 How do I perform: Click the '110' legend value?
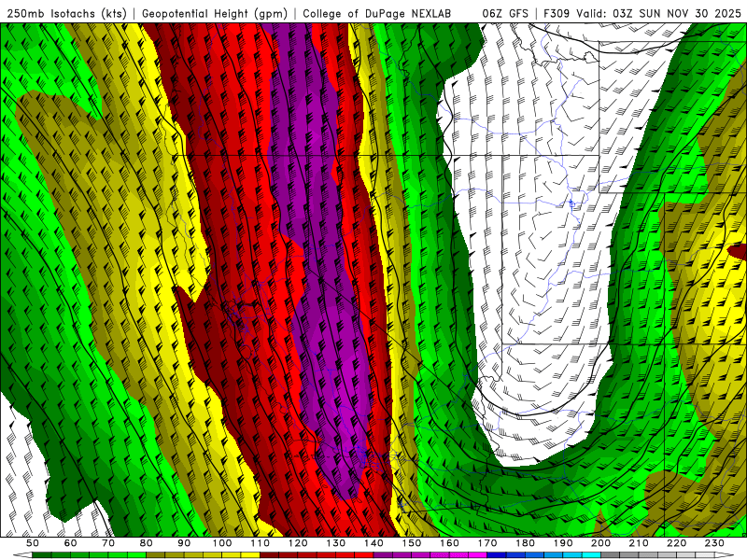260,543
